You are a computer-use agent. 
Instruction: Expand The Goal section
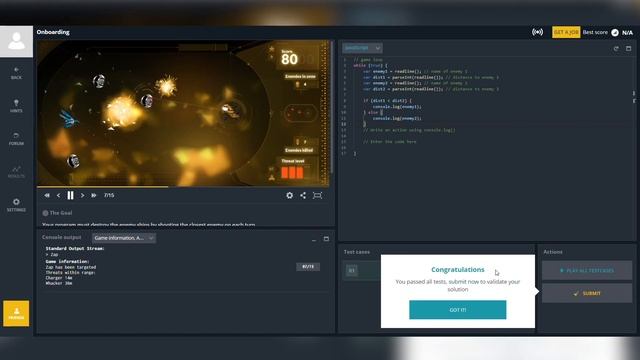(57, 213)
